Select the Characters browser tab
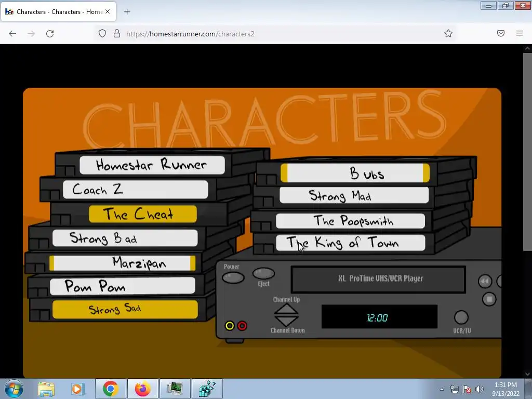 (58, 11)
